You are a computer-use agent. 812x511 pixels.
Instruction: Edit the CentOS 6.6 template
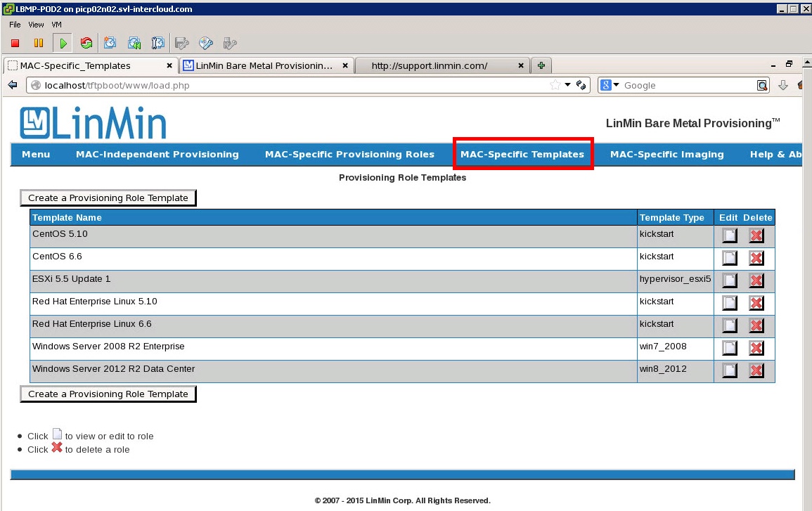pos(730,258)
